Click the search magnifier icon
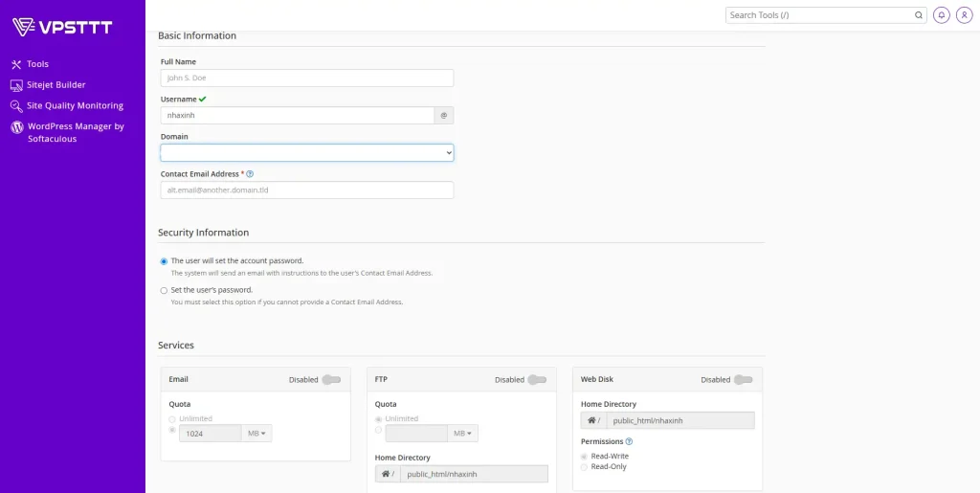 click(918, 15)
